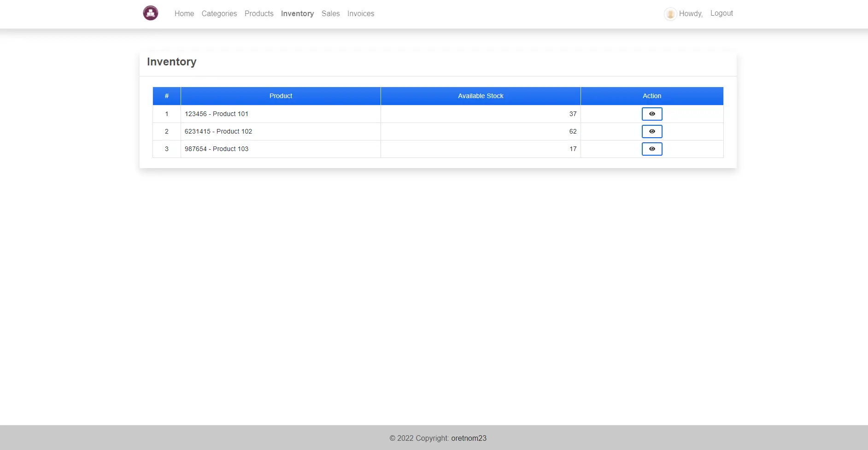
Task: Click row number 2 in the table
Action: 167,131
